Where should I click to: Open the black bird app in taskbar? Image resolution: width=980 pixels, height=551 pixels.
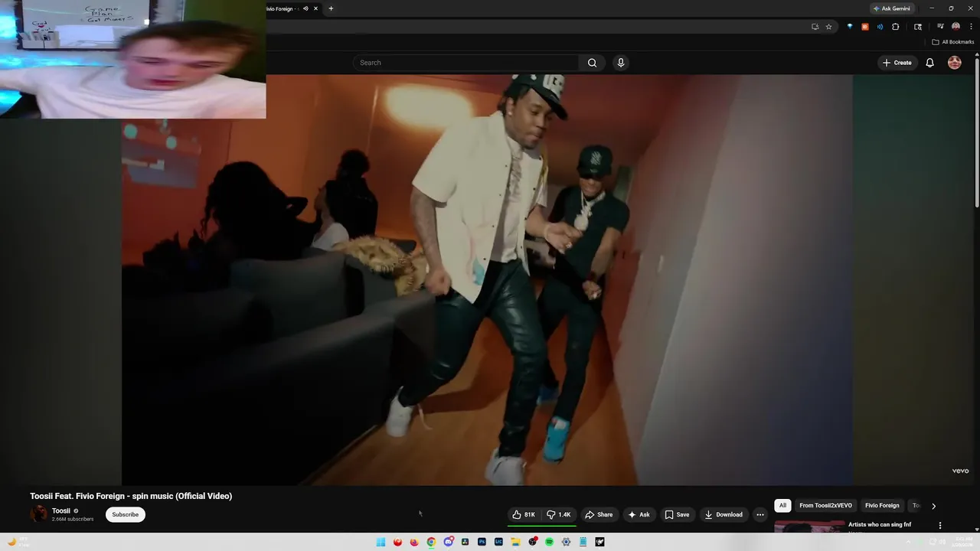point(599,542)
